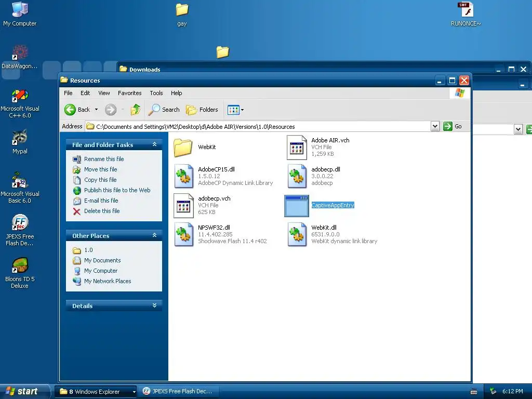
Task: Click the Windows flag logo in the Resources window
Action: coord(460,93)
